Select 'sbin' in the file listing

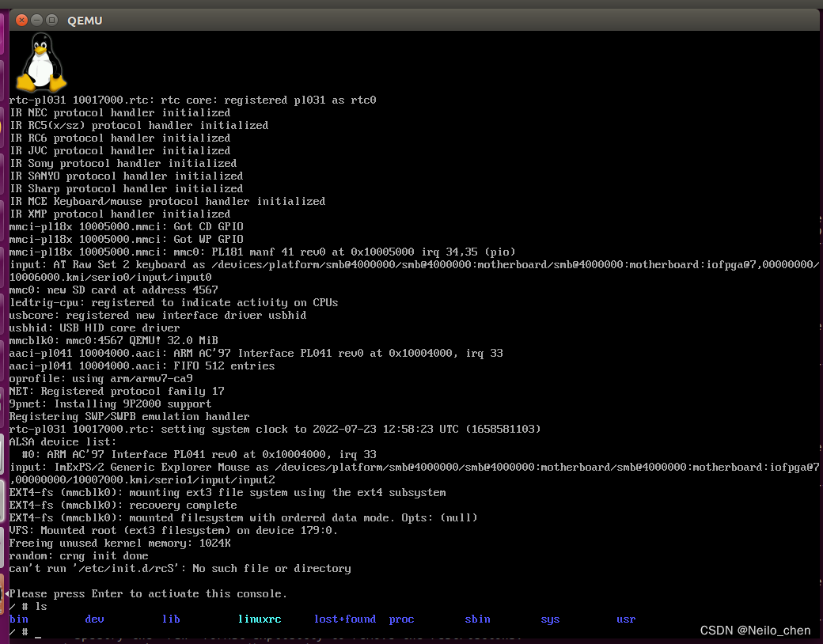pyautogui.click(x=477, y=619)
